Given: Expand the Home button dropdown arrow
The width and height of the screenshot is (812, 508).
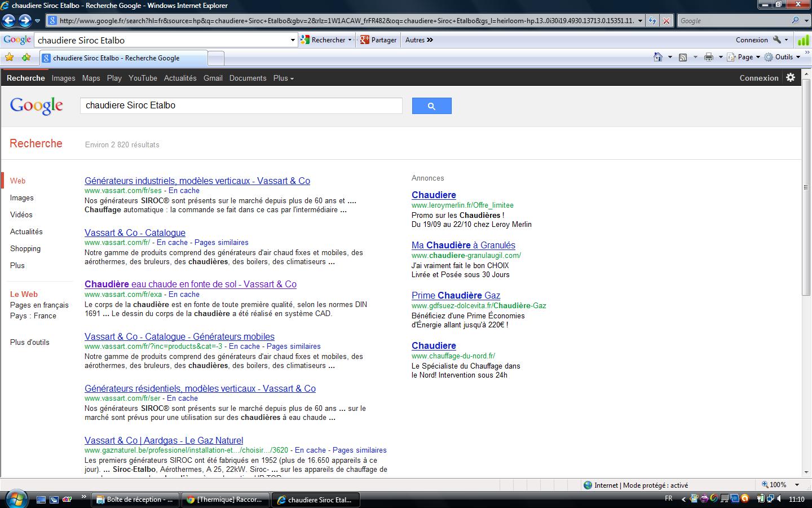Looking at the screenshot, I should tap(670, 57).
